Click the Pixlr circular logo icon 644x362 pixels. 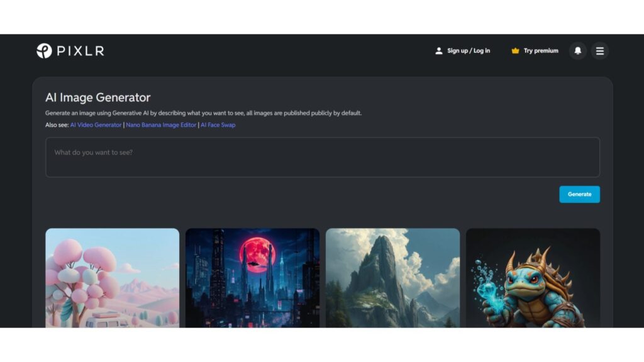(44, 51)
